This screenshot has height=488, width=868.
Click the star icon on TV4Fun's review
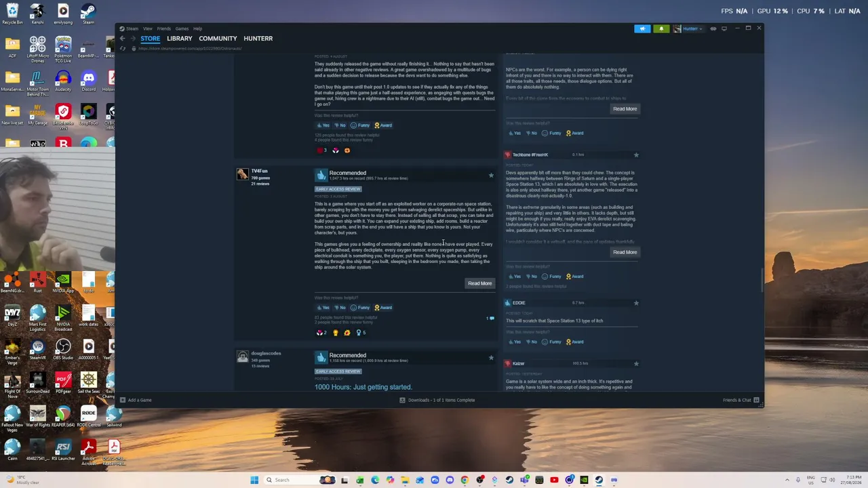491,176
